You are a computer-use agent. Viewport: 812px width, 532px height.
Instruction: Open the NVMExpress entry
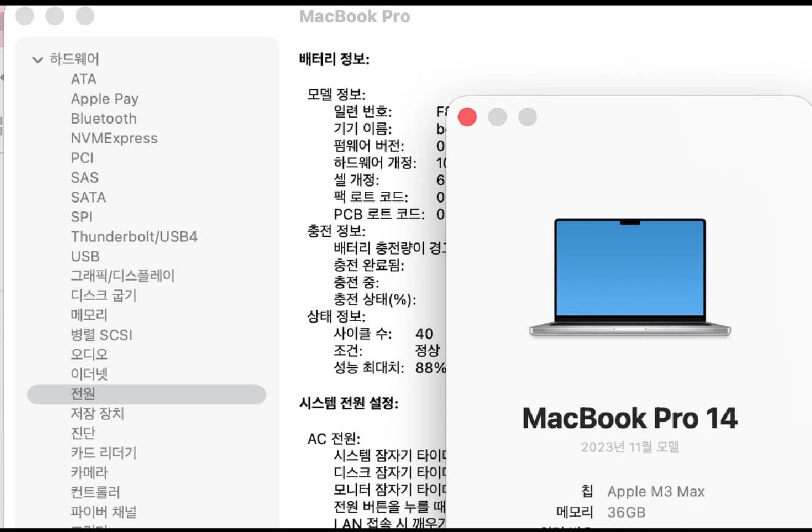(x=114, y=138)
